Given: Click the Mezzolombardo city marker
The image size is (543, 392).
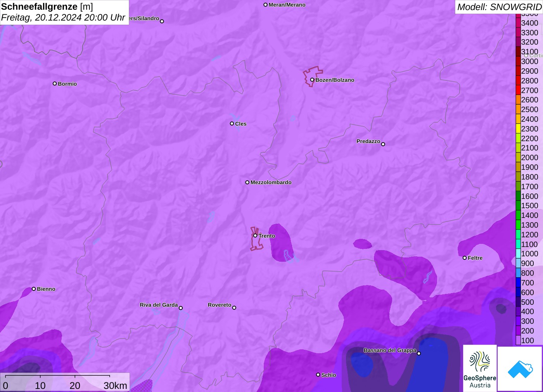Looking at the screenshot, I should point(247,182).
